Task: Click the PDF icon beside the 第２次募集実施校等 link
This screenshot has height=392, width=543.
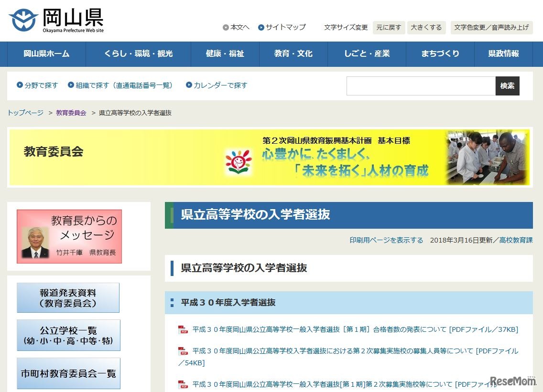Action: pos(183,384)
